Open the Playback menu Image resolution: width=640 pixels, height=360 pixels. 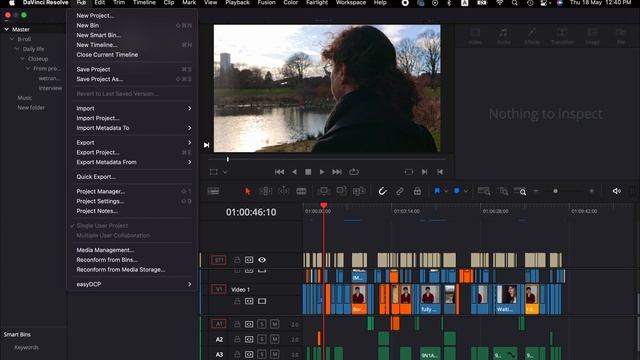(237, 3)
